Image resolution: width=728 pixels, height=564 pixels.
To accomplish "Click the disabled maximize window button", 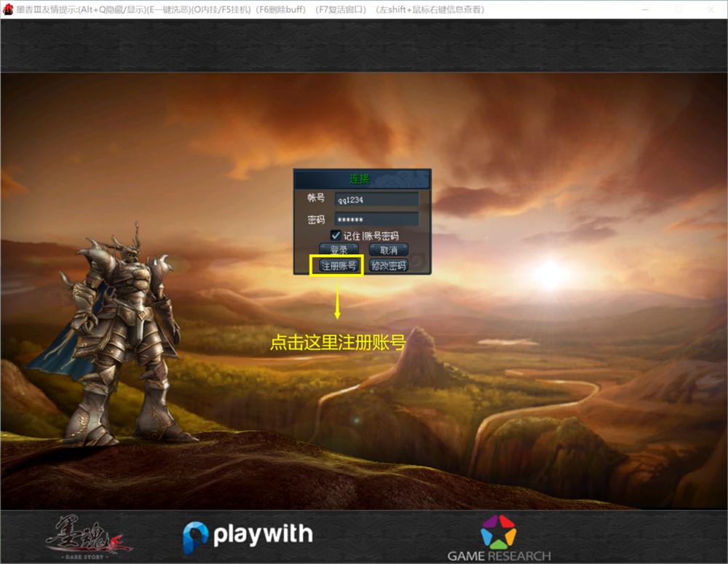I will (x=678, y=9).
